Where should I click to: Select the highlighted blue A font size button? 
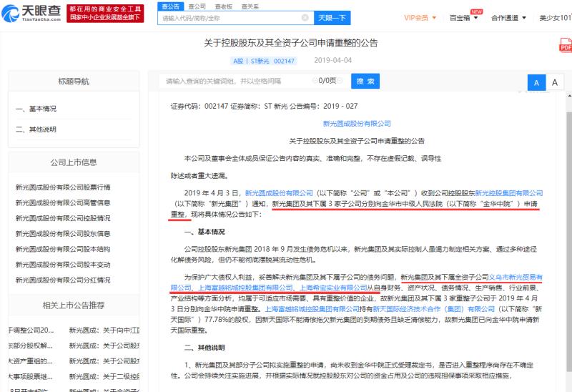[537, 82]
